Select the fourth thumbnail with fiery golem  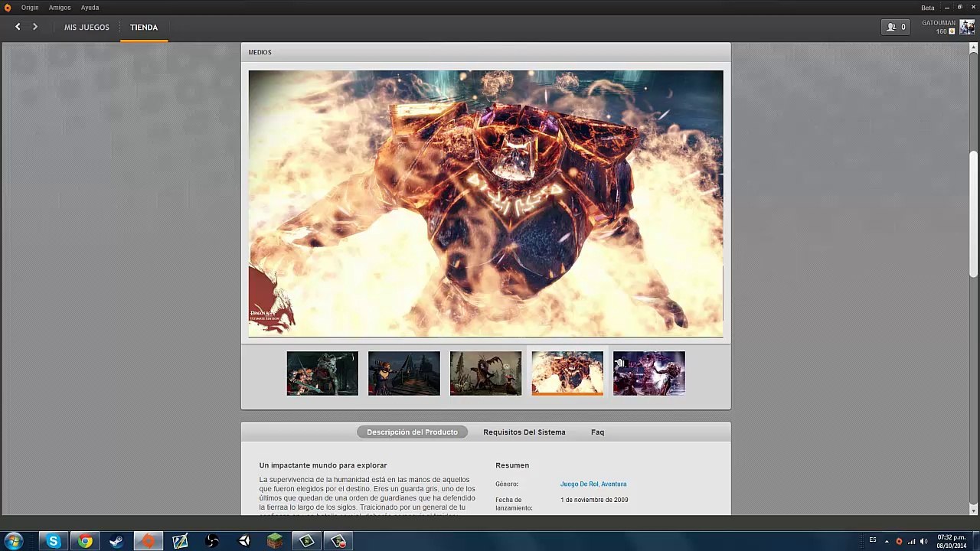click(567, 373)
